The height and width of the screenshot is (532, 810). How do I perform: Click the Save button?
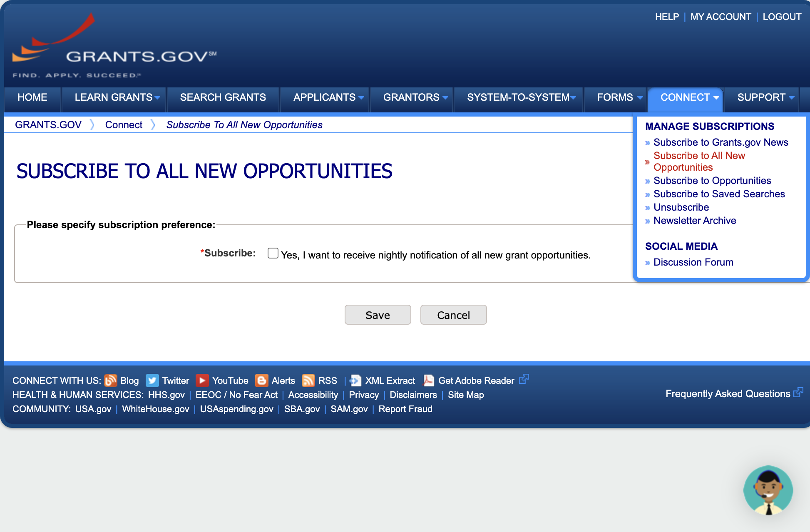tap(378, 315)
